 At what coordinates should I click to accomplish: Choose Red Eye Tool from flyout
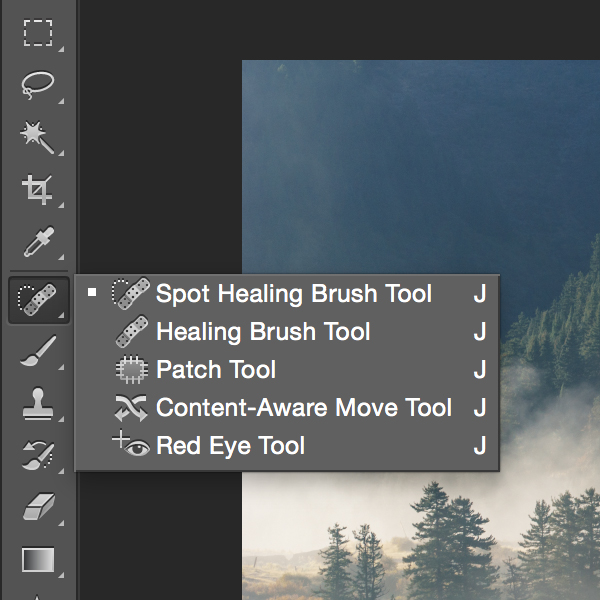(287, 445)
